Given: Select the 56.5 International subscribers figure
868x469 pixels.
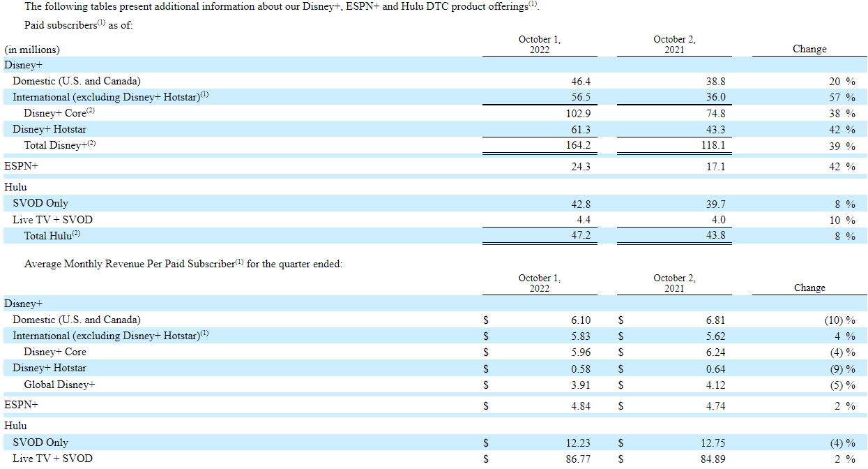Looking at the screenshot, I should pyautogui.click(x=581, y=98).
